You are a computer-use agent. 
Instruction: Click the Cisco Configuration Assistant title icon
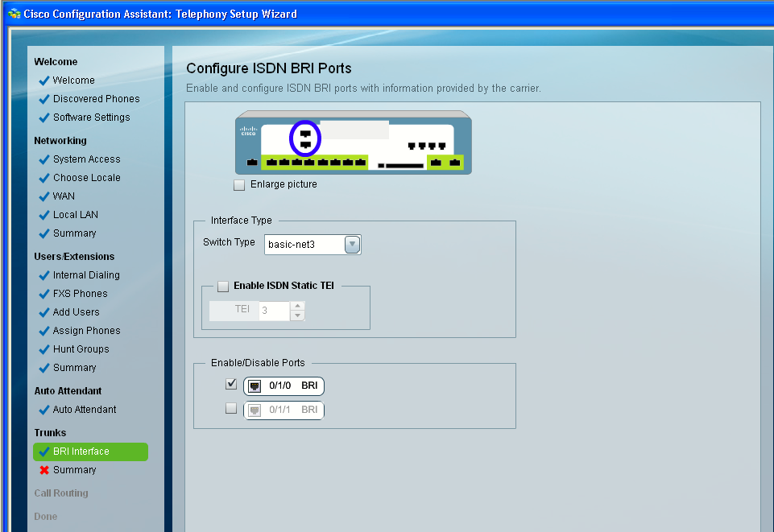(14, 14)
